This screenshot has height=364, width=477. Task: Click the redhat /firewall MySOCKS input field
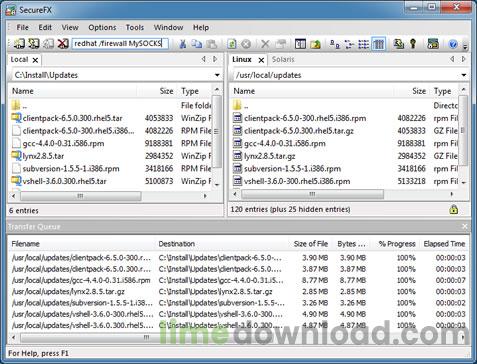coord(120,44)
